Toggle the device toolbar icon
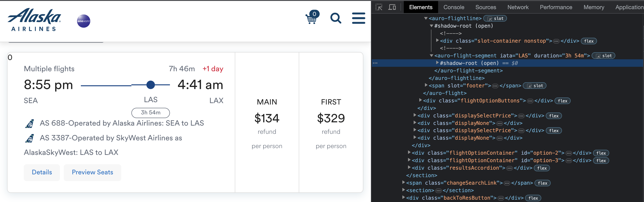This screenshot has height=202, width=644. [x=392, y=7]
